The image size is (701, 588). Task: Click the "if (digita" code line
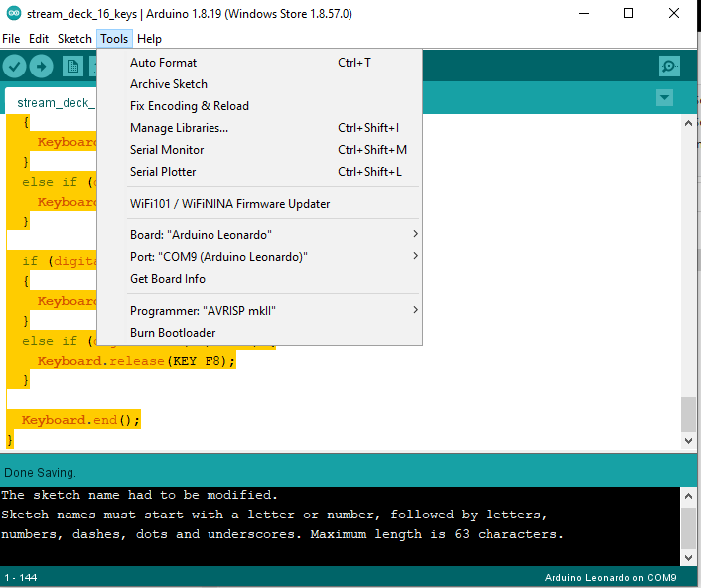tap(60, 261)
